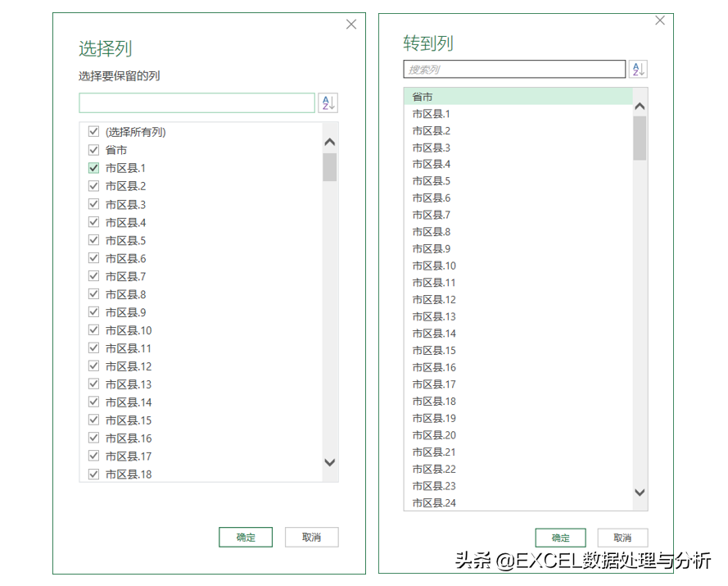
Task: Select 省市 in 转到列 list
Action: pyautogui.click(x=518, y=97)
